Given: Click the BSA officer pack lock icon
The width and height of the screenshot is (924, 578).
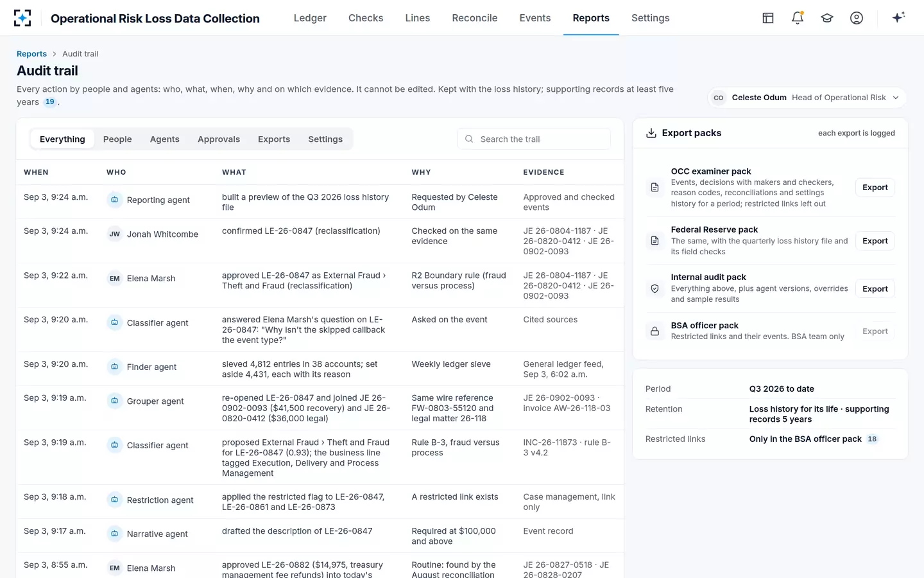Looking at the screenshot, I should 654,331.
